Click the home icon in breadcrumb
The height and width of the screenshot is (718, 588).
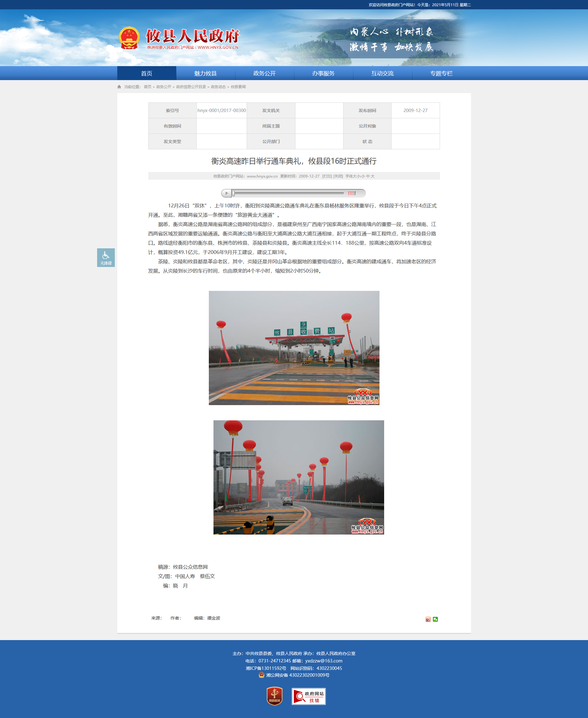[x=119, y=87]
